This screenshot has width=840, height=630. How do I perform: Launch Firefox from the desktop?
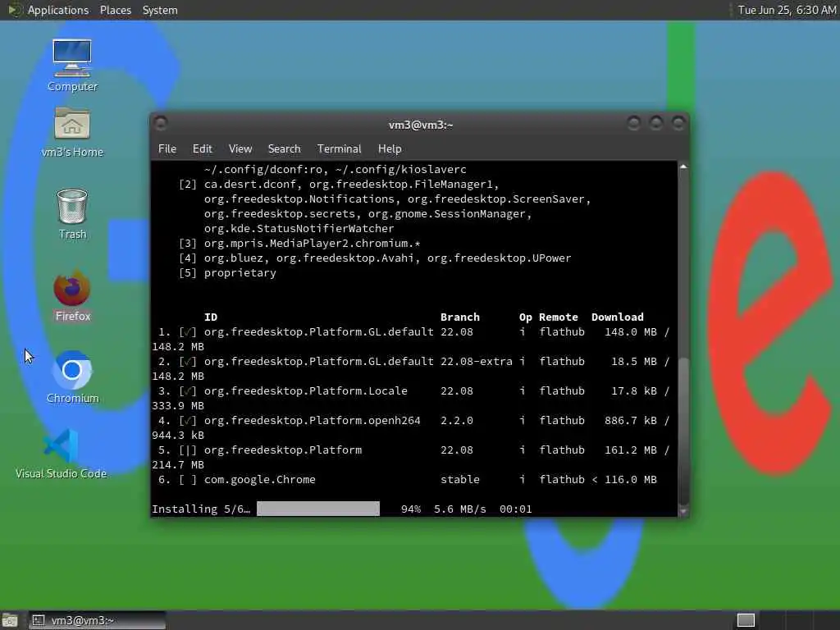[72, 295]
